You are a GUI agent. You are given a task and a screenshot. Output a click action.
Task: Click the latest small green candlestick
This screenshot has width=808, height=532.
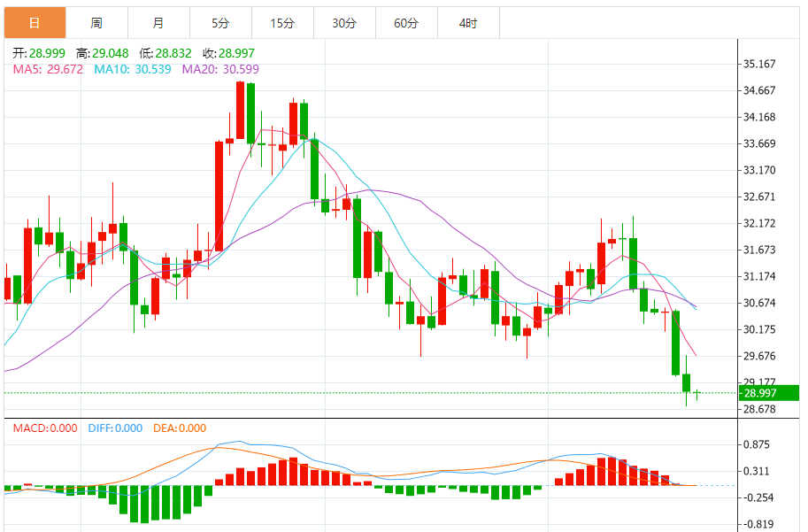696,394
